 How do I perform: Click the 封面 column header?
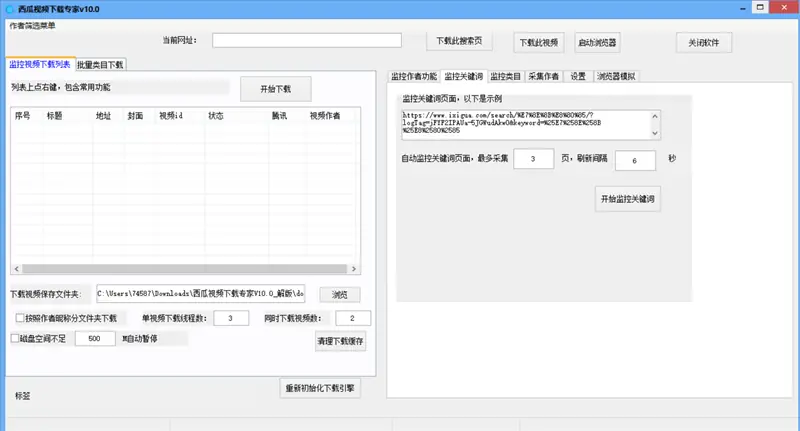point(135,116)
